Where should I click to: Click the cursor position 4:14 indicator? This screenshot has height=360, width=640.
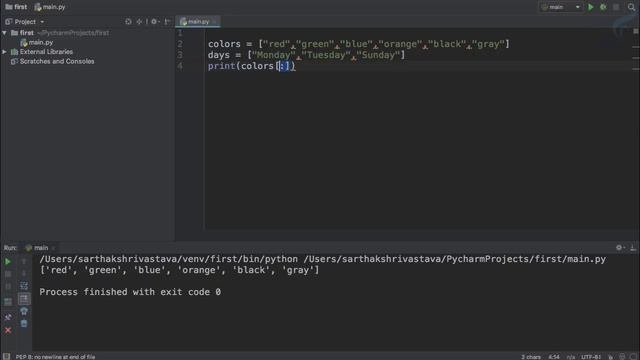(554, 357)
